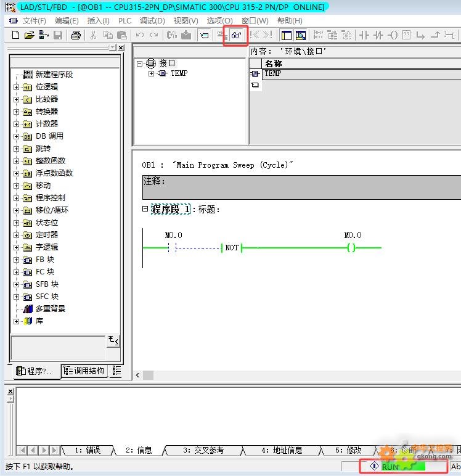Click the Cut scissors icon
461x476 pixels.
point(93,35)
